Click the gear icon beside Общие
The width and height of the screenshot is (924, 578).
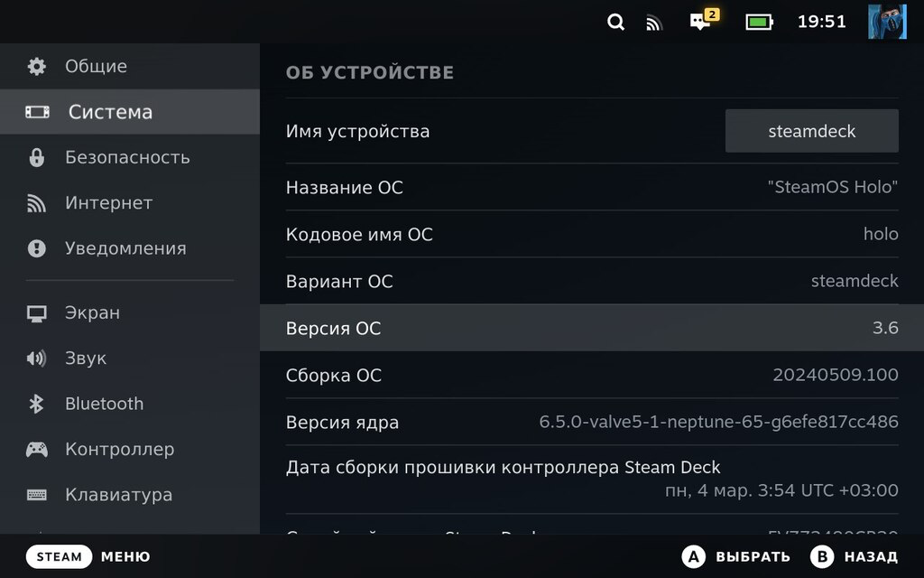pos(36,67)
